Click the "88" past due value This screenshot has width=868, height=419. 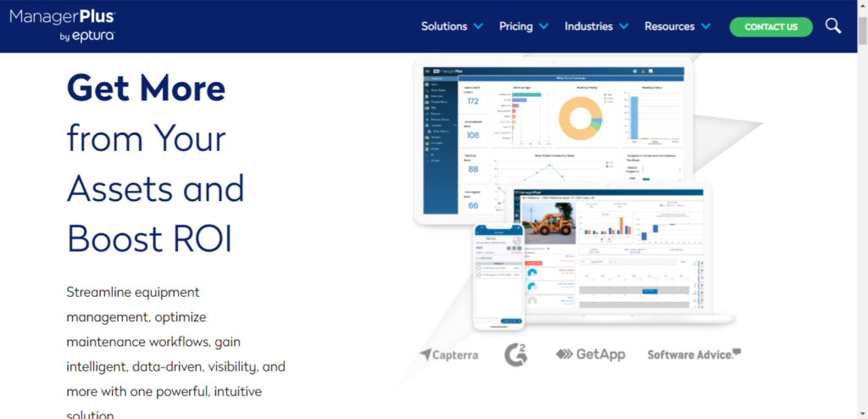pyautogui.click(x=473, y=170)
